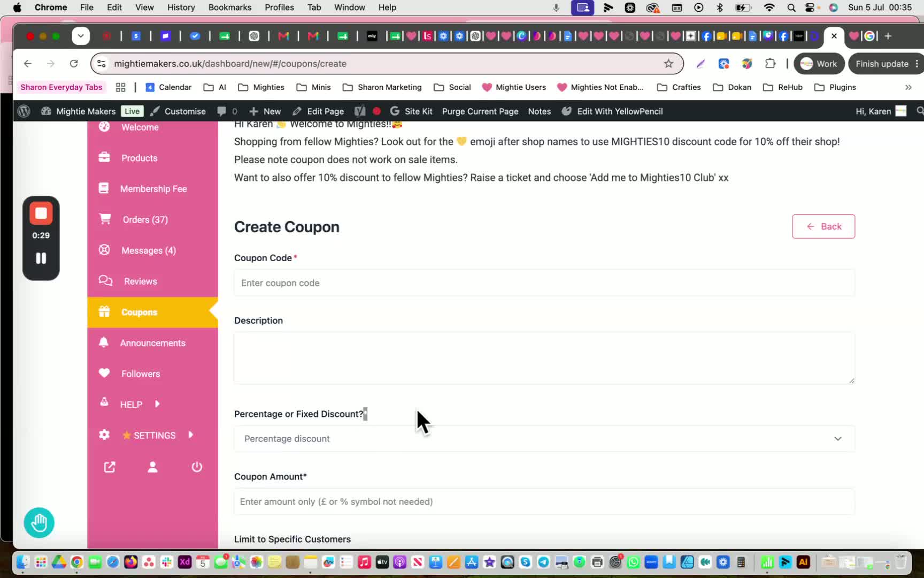Open the Percentage discount dropdown

544,439
